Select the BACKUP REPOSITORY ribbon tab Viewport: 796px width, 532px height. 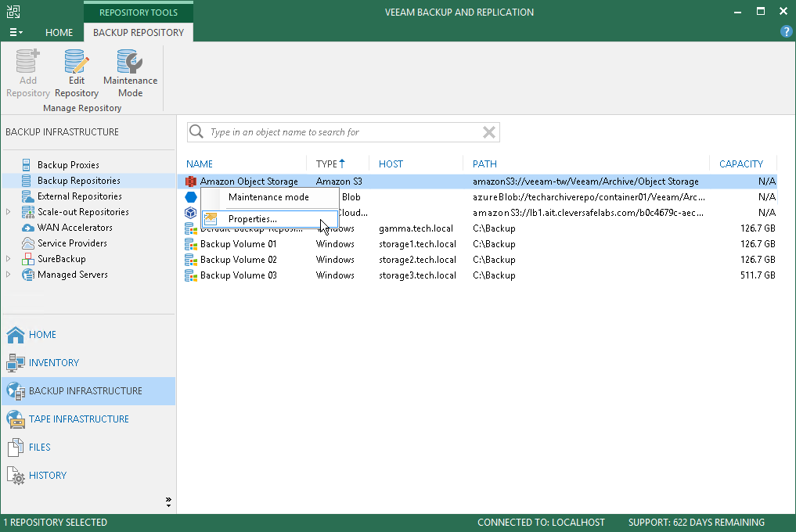pyautogui.click(x=138, y=33)
